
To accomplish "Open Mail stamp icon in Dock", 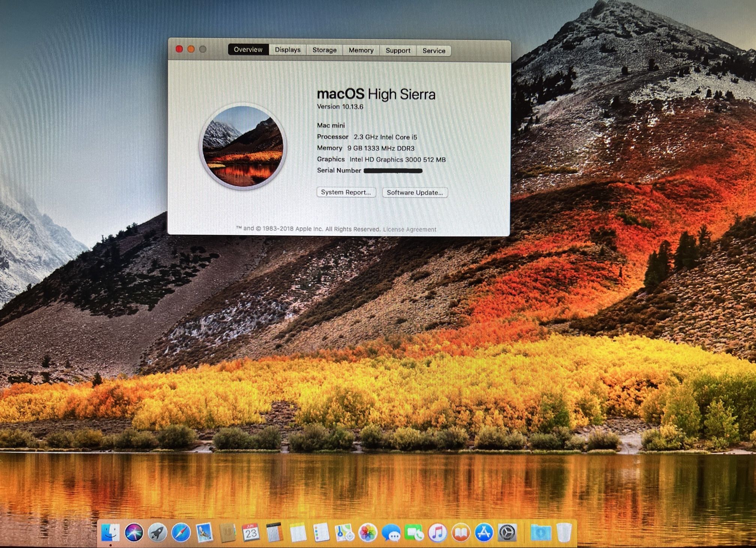I will point(204,533).
